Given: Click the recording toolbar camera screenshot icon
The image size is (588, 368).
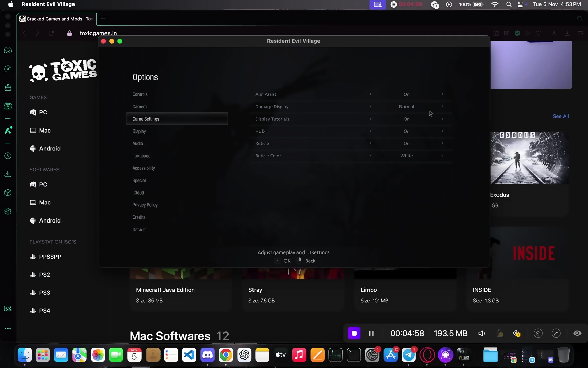Looking at the screenshot, I should [538, 333].
